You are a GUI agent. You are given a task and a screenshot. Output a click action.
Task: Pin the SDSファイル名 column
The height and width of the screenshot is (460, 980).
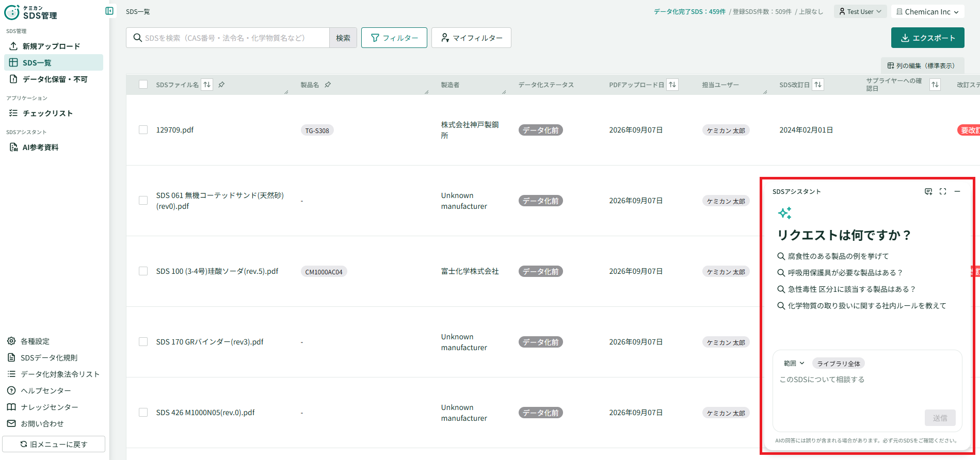[221, 85]
